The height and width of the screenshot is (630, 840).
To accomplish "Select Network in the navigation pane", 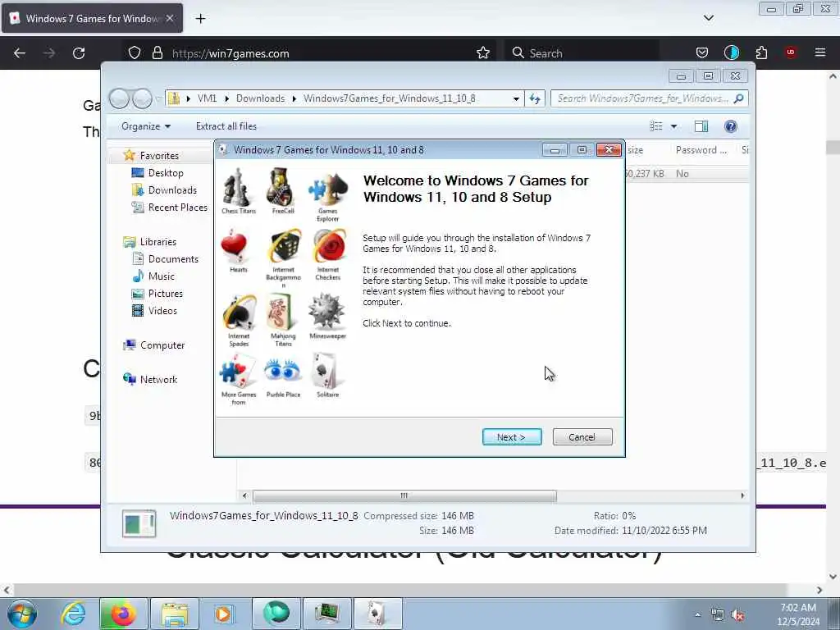I will coord(151,380).
